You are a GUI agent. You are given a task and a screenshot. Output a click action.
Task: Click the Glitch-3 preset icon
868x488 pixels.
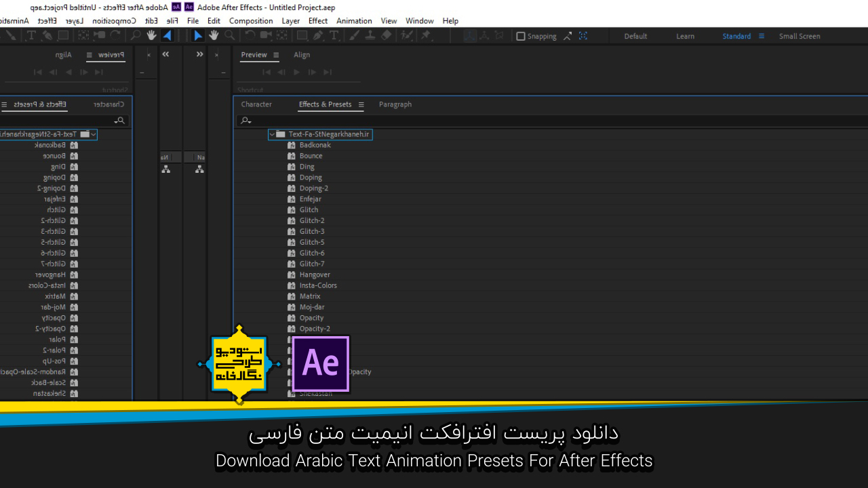(x=292, y=231)
